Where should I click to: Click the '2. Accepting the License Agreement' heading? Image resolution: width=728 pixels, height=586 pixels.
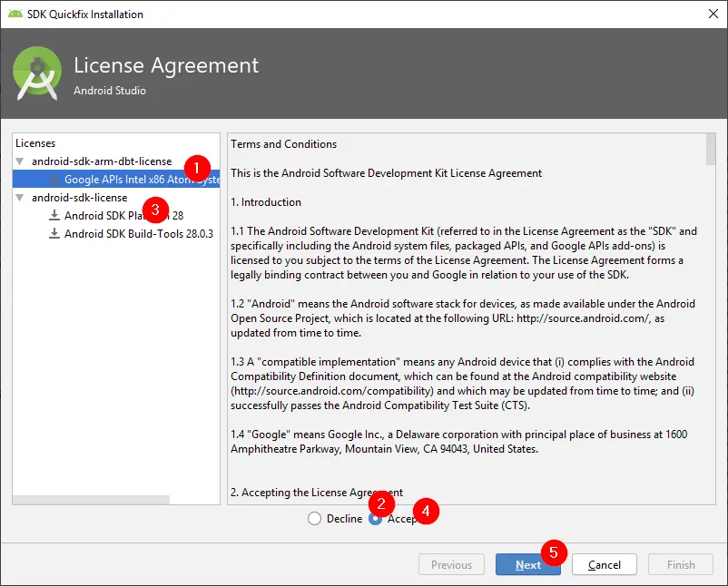[x=317, y=493]
